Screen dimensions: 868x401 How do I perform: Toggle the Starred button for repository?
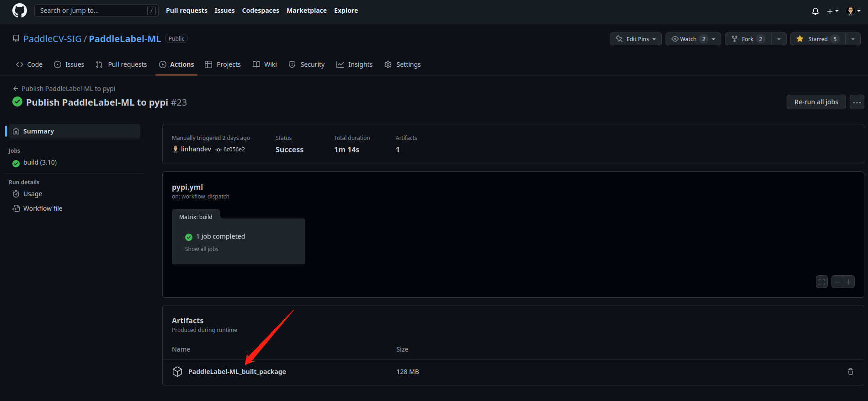[x=817, y=39]
